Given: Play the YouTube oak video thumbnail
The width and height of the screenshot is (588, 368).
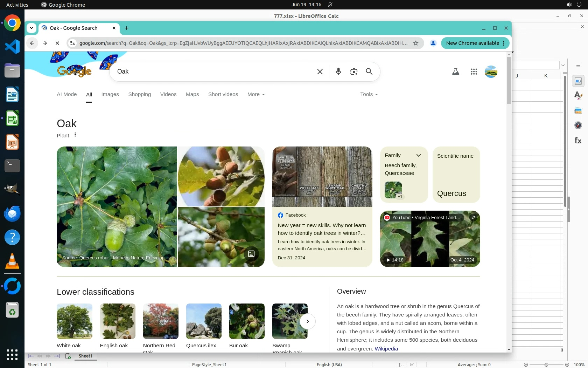Looking at the screenshot, I should click(430, 239).
